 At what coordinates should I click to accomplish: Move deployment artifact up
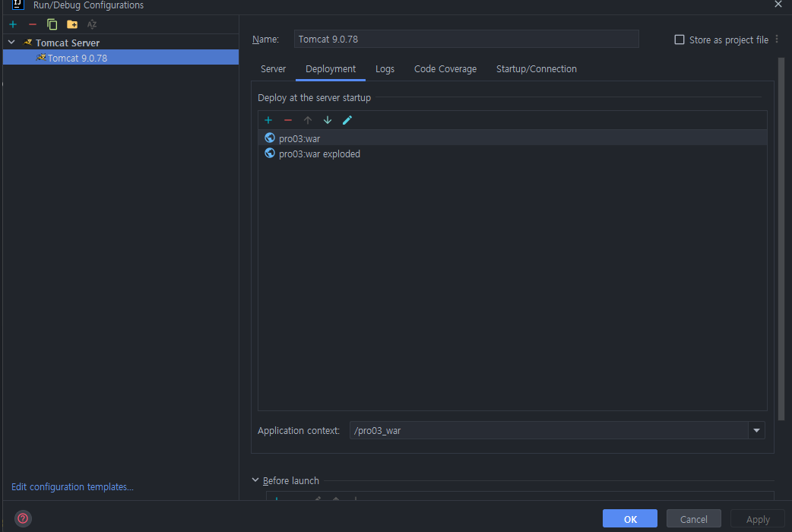[308, 120]
